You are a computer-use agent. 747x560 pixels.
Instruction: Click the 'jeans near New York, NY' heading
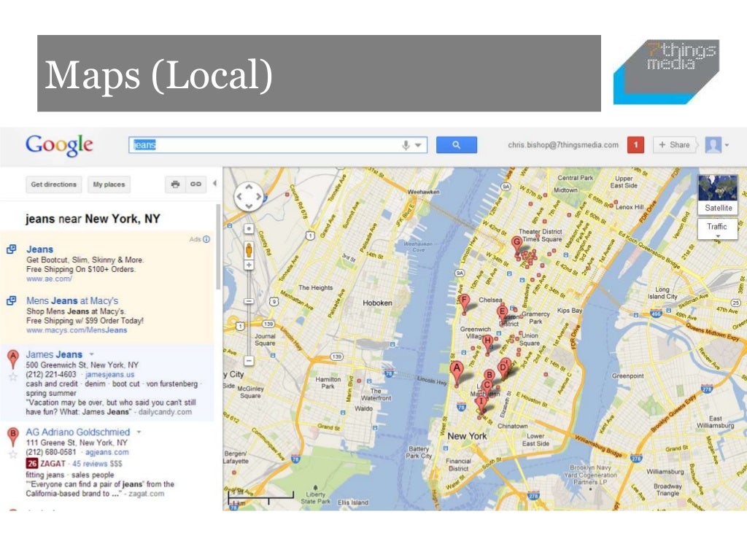(x=93, y=219)
